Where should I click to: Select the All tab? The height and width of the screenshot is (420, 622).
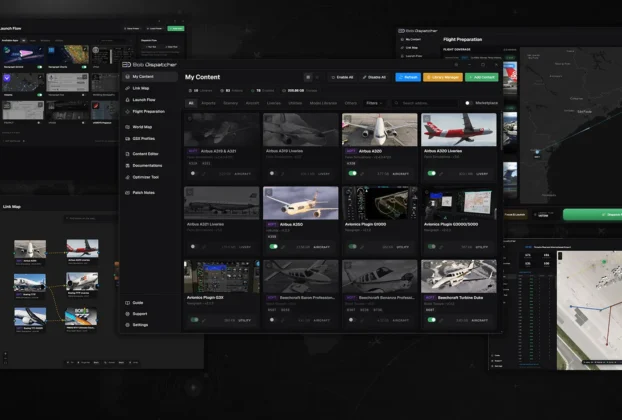tap(191, 103)
